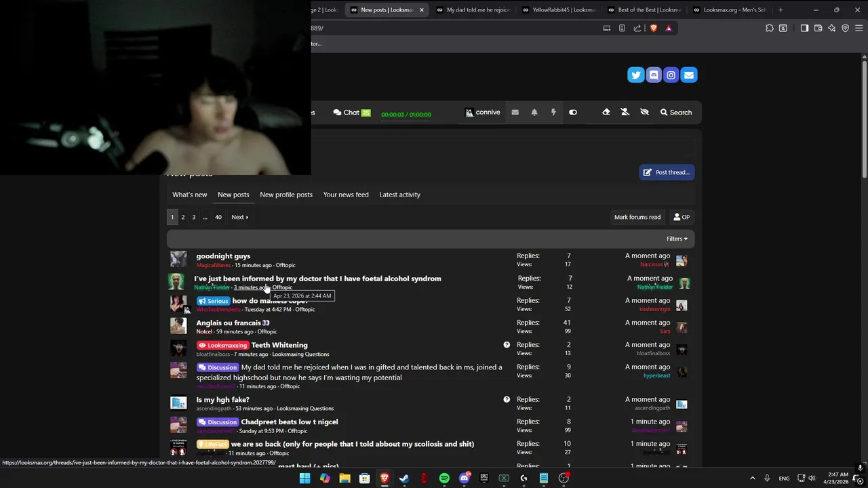Click question mark icon on Teeth Whitening row
This screenshot has height=488, width=868.
507,345
